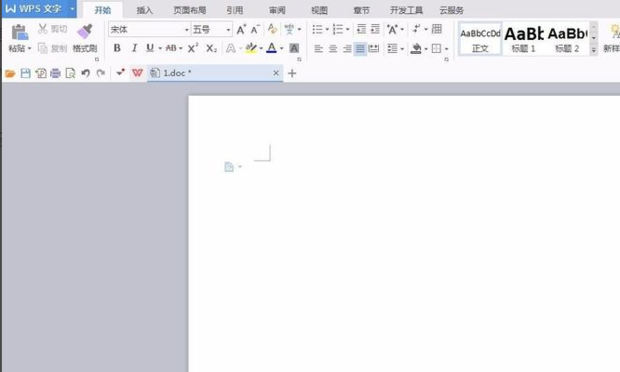
Task: Open the font group dialog launcher
Action: [x=299, y=59]
